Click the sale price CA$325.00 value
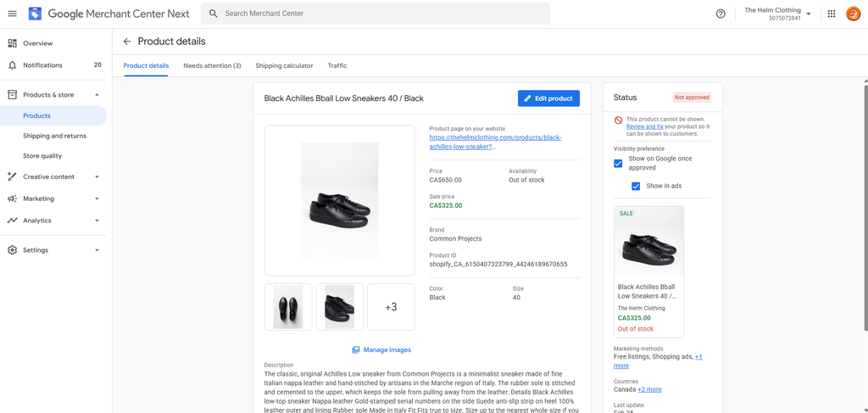The width and height of the screenshot is (868, 413). coord(446,205)
